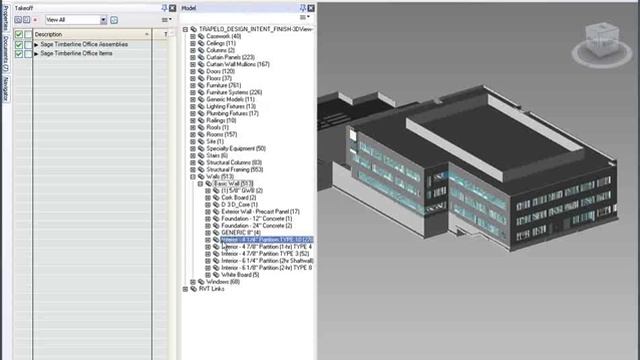Select Generic Models (11) category

coord(230,99)
